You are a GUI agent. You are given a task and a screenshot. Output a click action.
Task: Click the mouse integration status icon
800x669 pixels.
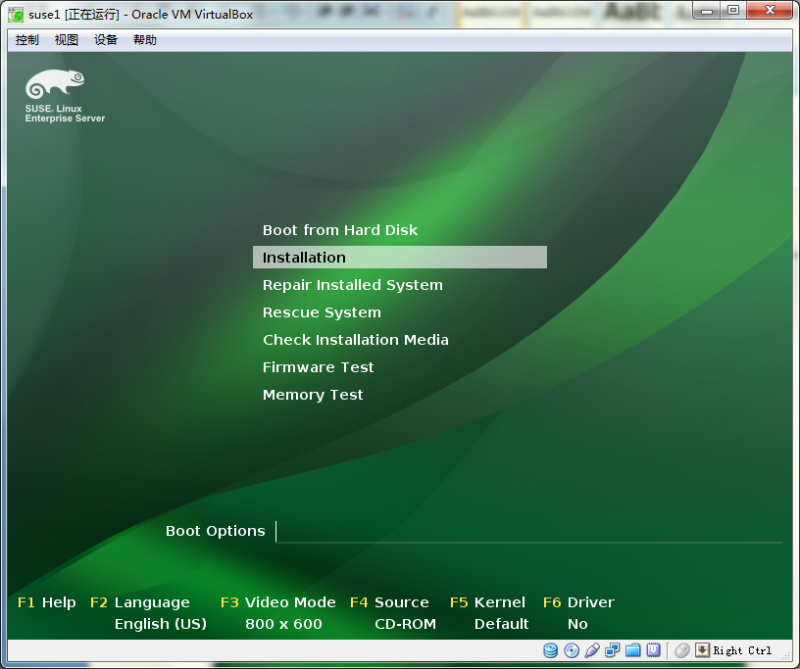click(x=682, y=650)
